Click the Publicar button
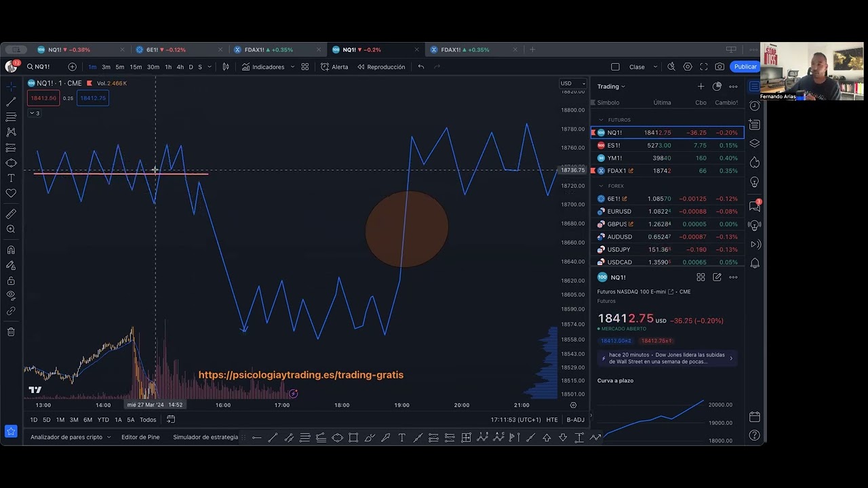 coord(745,67)
